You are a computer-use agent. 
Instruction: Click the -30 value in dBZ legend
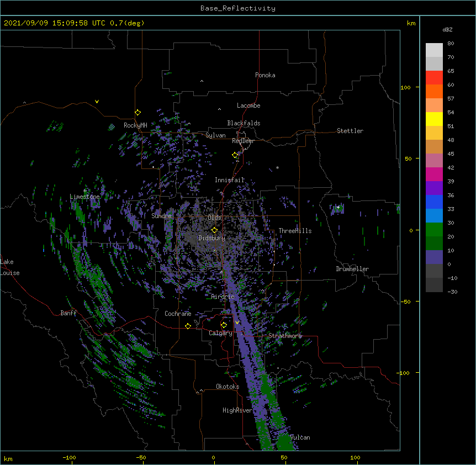click(452, 292)
